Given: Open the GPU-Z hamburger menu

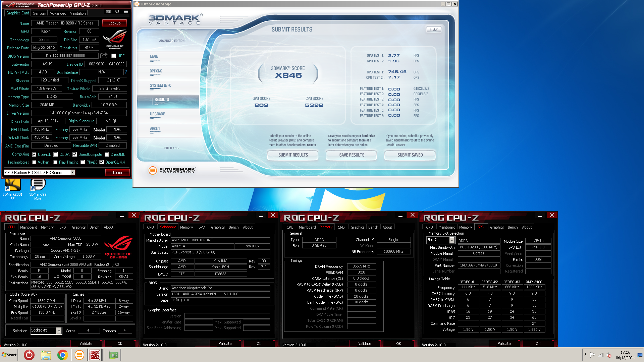Looking at the screenshot, I should coord(126,11).
